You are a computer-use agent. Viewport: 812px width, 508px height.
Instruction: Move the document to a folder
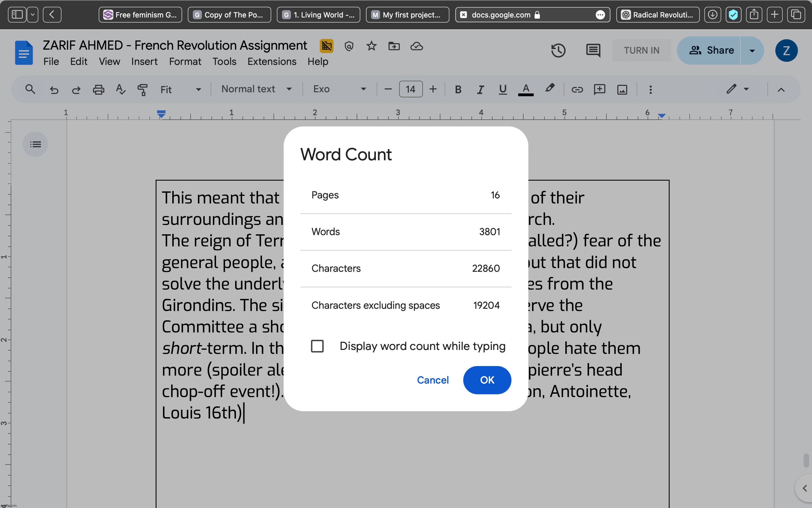point(394,46)
